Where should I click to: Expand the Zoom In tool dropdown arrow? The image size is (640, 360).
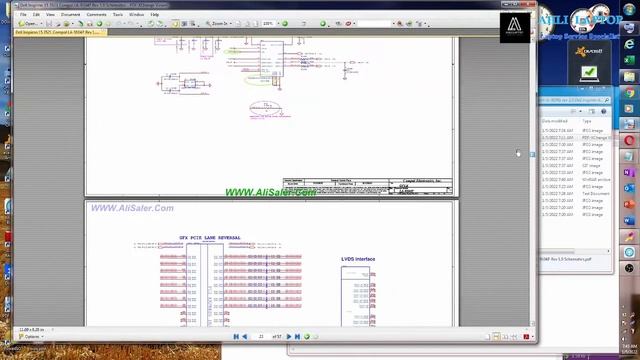point(231,24)
